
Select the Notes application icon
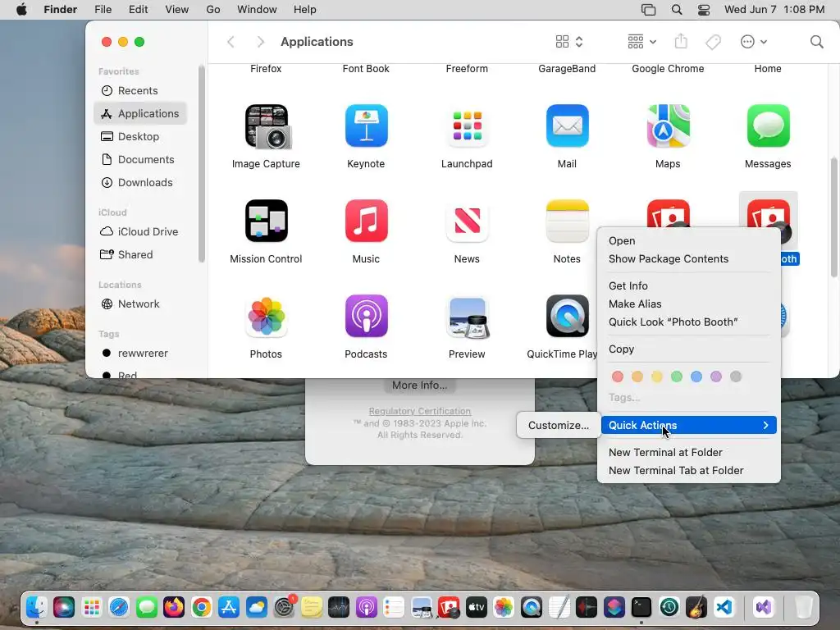point(567,221)
